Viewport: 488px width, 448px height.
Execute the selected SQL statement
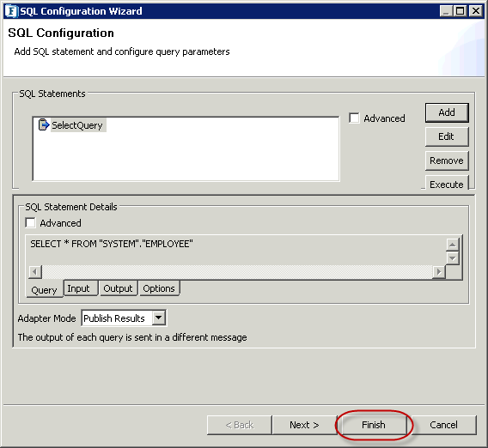point(447,184)
